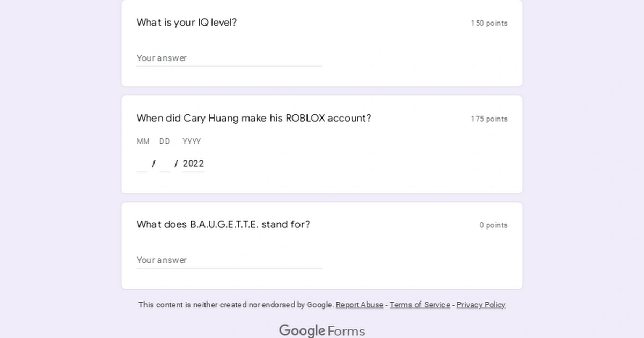The image size is (644, 338).
Task: Click the IQ level answer field
Action: (x=229, y=58)
